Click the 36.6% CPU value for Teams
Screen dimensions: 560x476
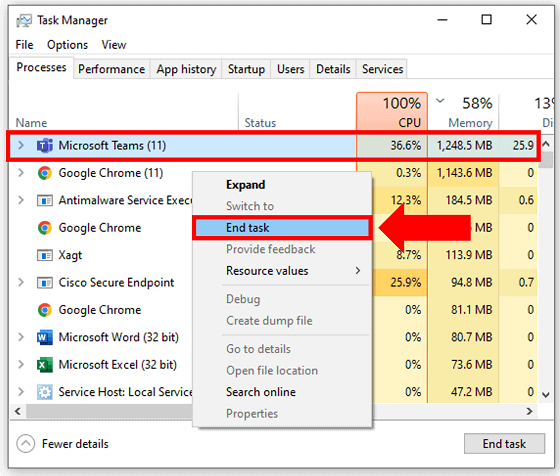pos(406,145)
